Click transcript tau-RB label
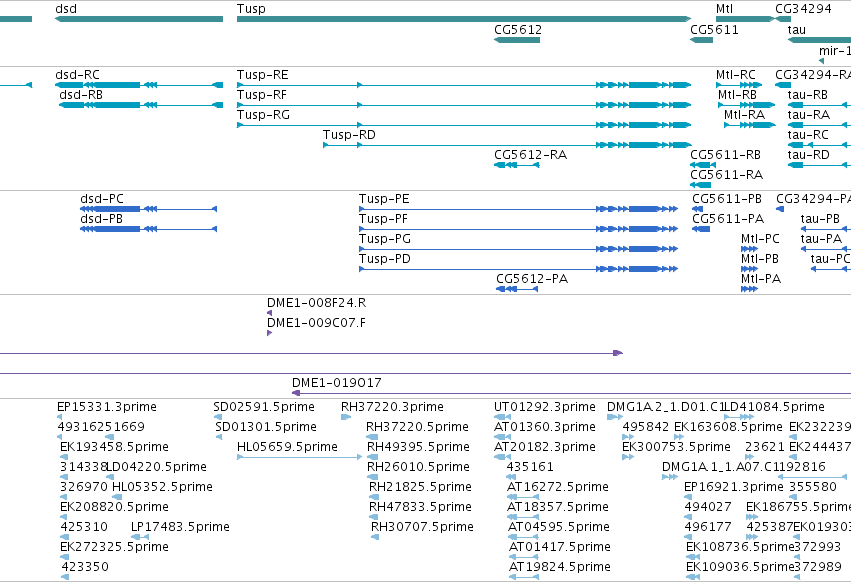The height and width of the screenshot is (582, 851). click(x=808, y=95)
